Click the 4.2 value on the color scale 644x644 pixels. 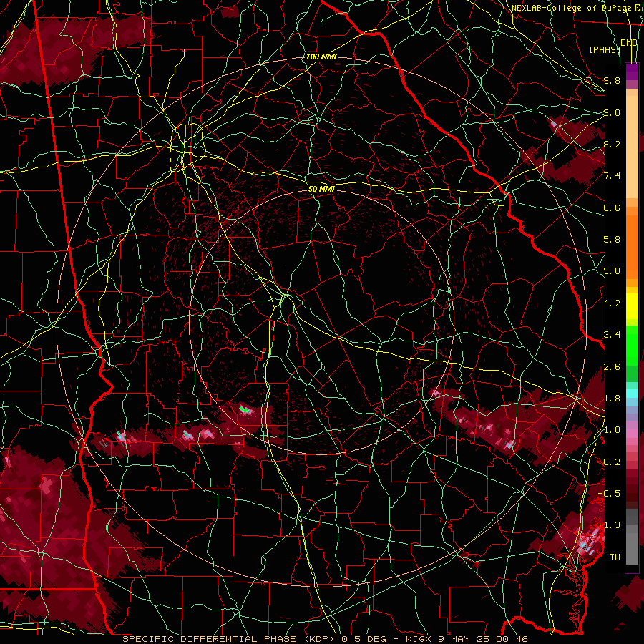click(x=612, y=303)
